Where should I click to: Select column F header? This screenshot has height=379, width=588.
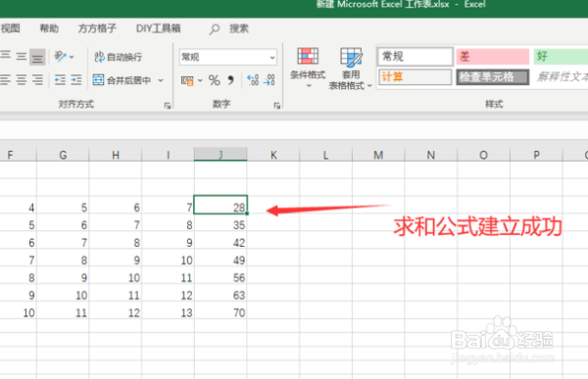pos(18,155)
